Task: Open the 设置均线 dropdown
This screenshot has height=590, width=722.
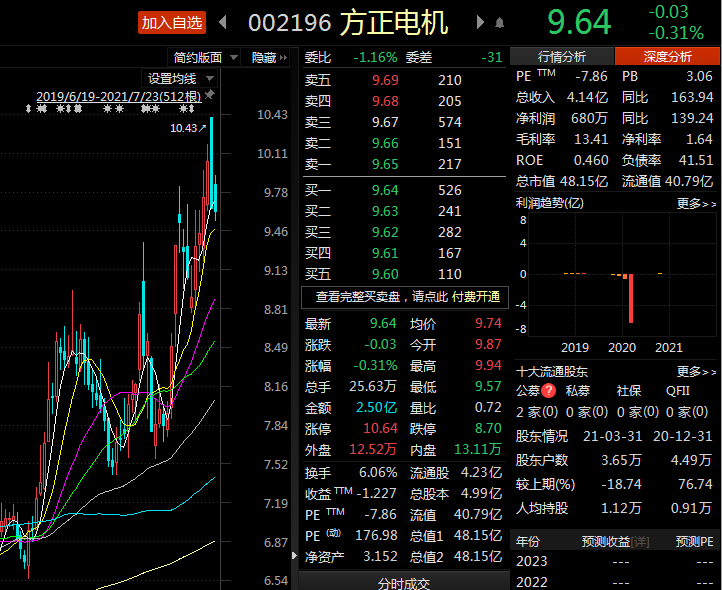Action: point(180,79)
